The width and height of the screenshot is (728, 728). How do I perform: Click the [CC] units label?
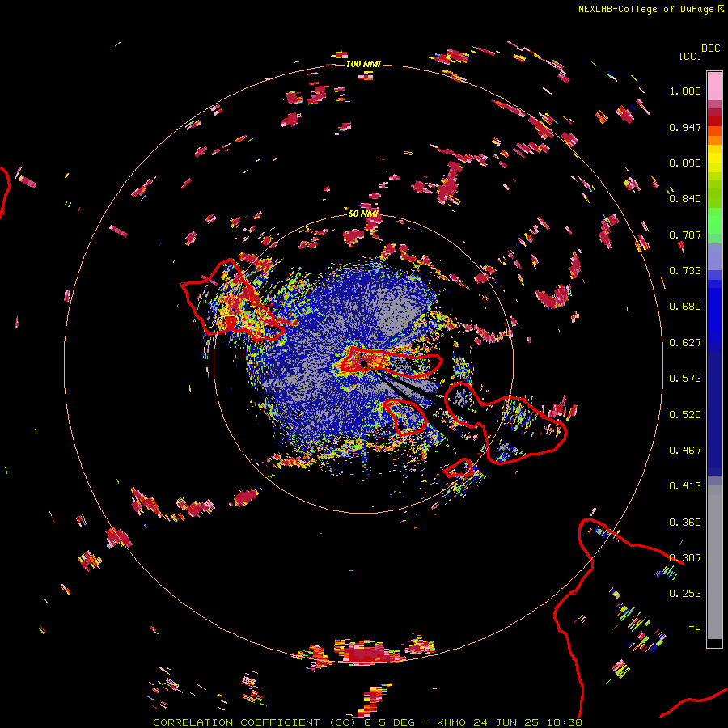[x=690, y=56]
